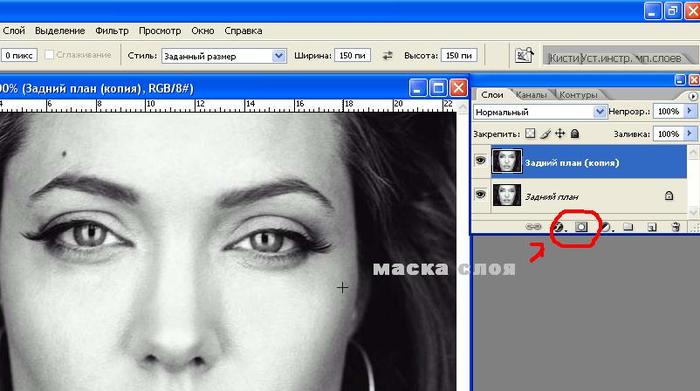Image resolution: width=700 pixels, height=391 pixels.
Task: Click the link layers chain icon
Action: (x=533, y=227)
